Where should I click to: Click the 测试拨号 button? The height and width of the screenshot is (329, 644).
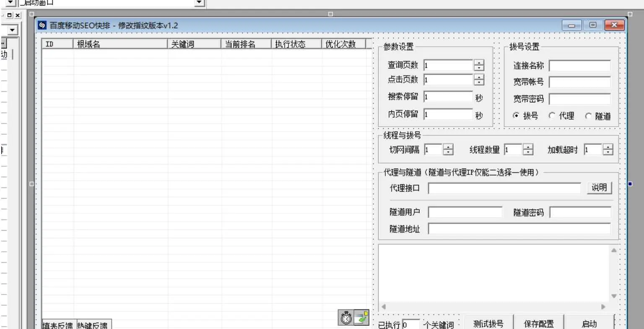(488, 324)
